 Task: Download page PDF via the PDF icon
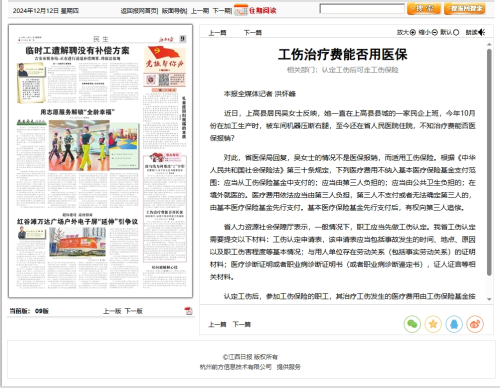(188, 311)
